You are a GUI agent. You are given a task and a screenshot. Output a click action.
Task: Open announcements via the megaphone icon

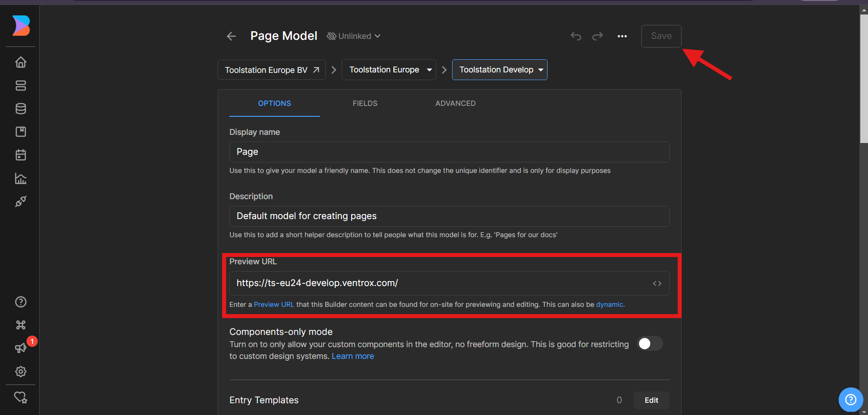point(21,348)
